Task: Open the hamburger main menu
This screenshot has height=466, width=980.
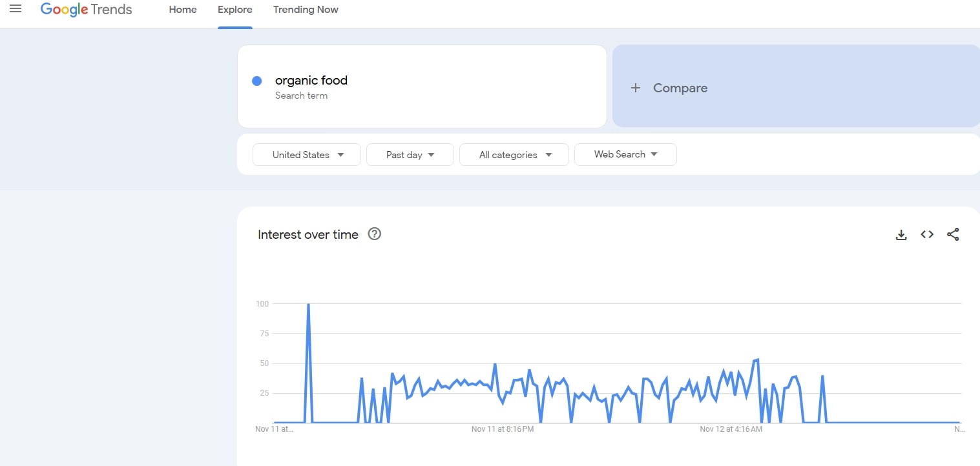Action: [x=16, y=9]
